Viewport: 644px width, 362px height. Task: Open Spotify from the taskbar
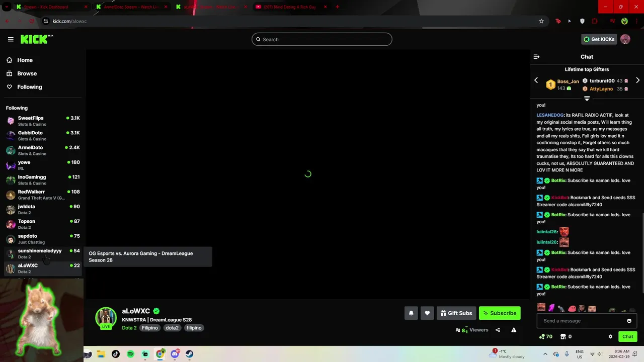[x=130, y=354]
